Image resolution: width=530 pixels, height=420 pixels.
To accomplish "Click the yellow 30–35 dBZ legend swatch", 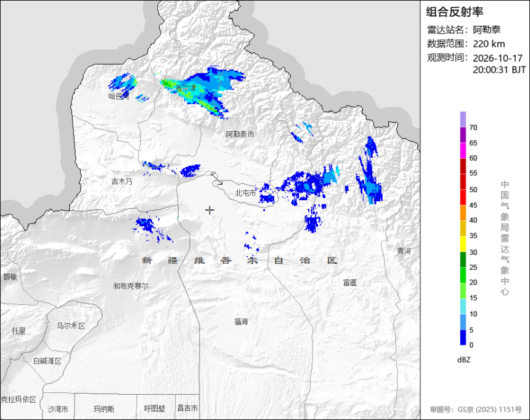I will (x=463, y=244).
